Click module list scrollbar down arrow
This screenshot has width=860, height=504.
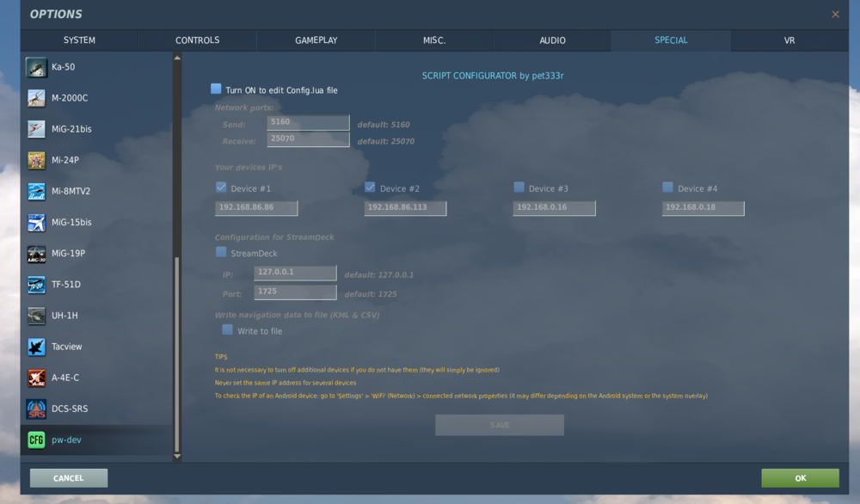pyautogui.click(x=177, y=457)
